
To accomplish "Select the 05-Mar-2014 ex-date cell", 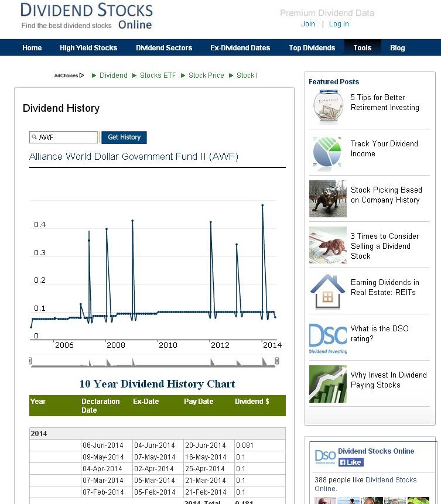I will pos(158,481).
